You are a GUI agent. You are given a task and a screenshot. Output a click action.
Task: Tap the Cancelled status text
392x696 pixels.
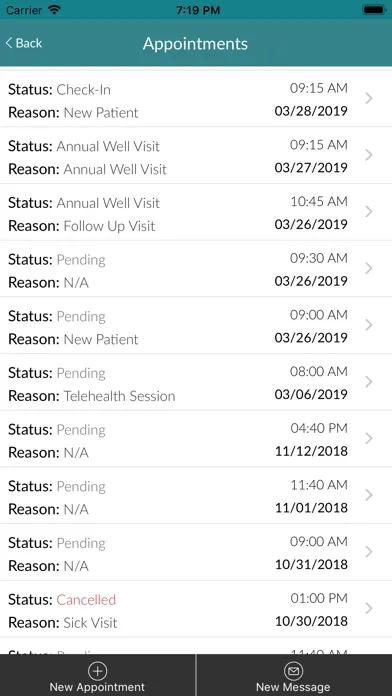click(86, 600)
